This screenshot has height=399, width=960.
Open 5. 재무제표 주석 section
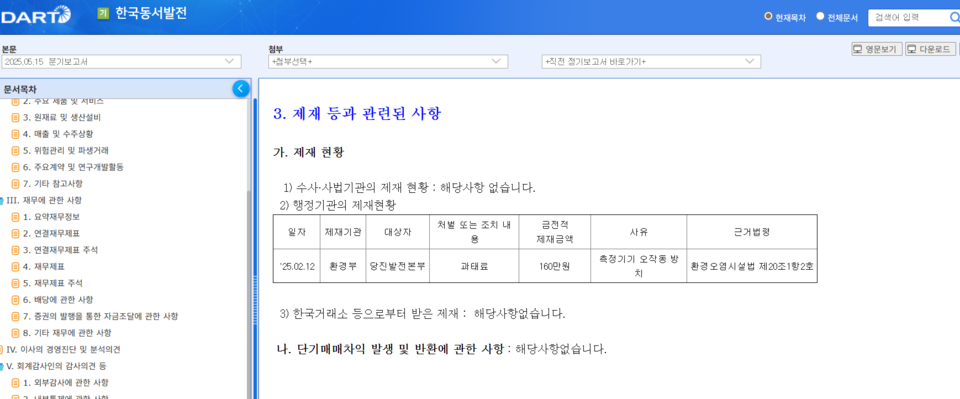(x=53, y=283)
